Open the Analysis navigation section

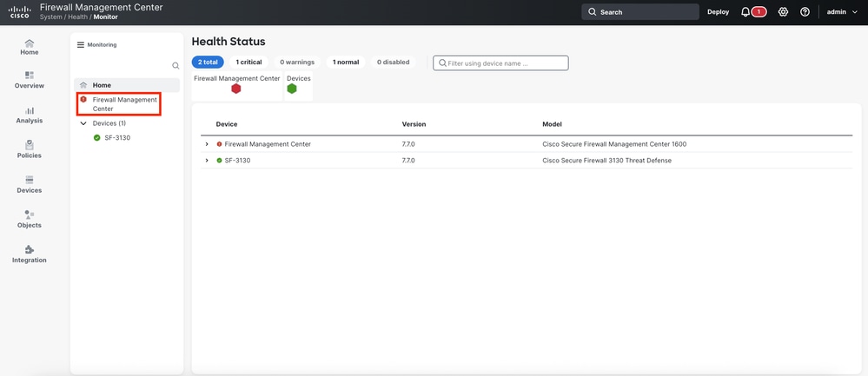tap(30, 115)
